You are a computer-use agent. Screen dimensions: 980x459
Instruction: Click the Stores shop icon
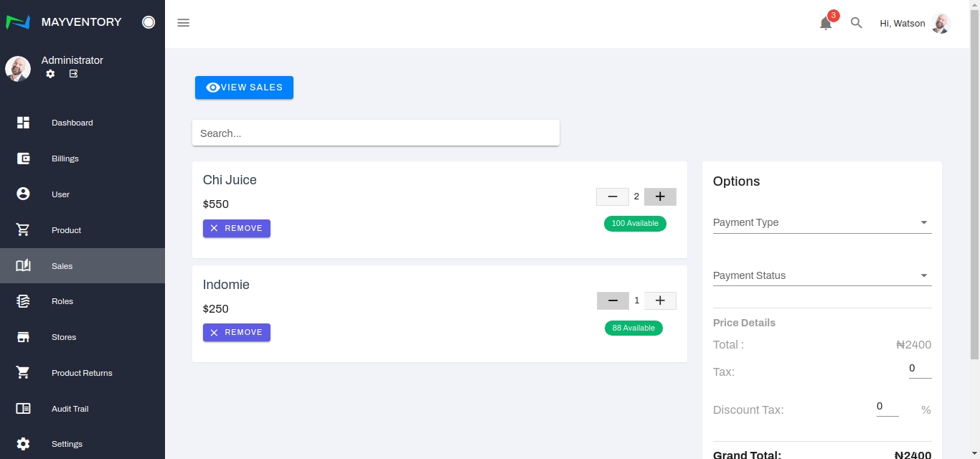pos(23,337)
